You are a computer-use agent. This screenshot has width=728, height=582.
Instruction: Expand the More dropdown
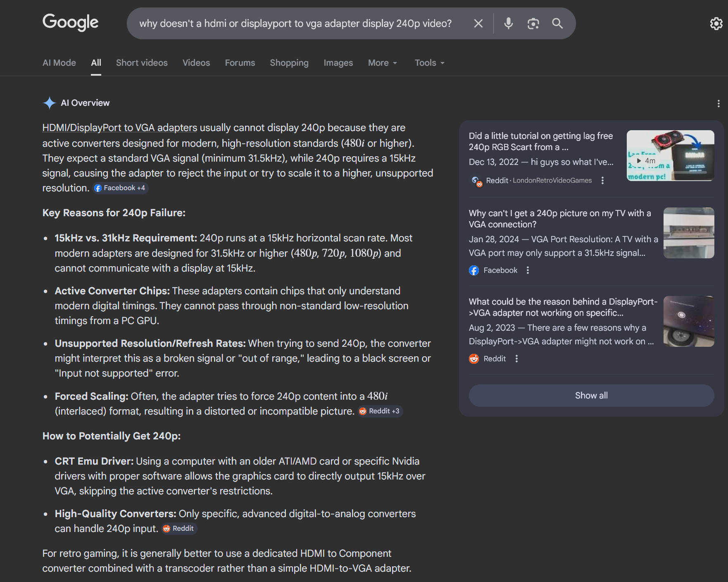pyautogui.click(x=383, y=63)
